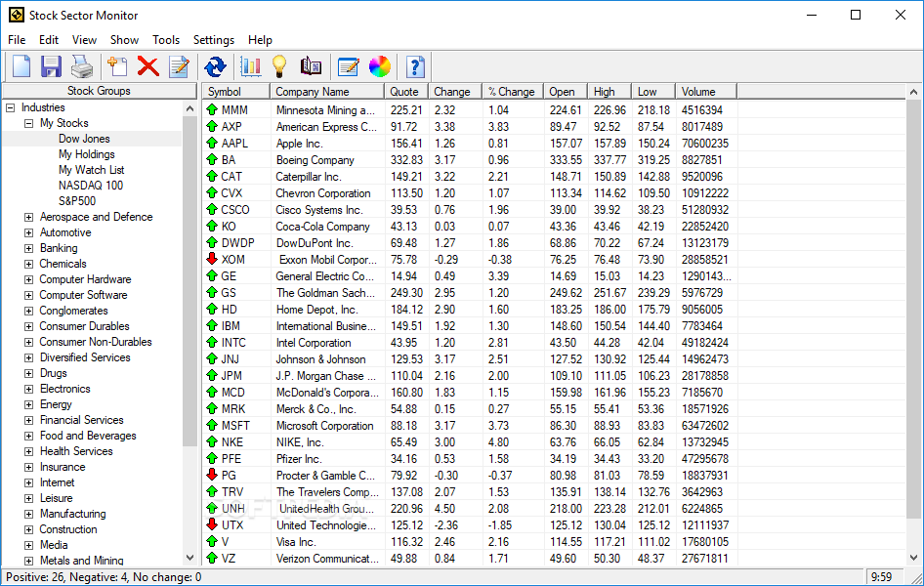
Task: Expand the Media group
Action: pyautogui.click(x=28, y=545)
